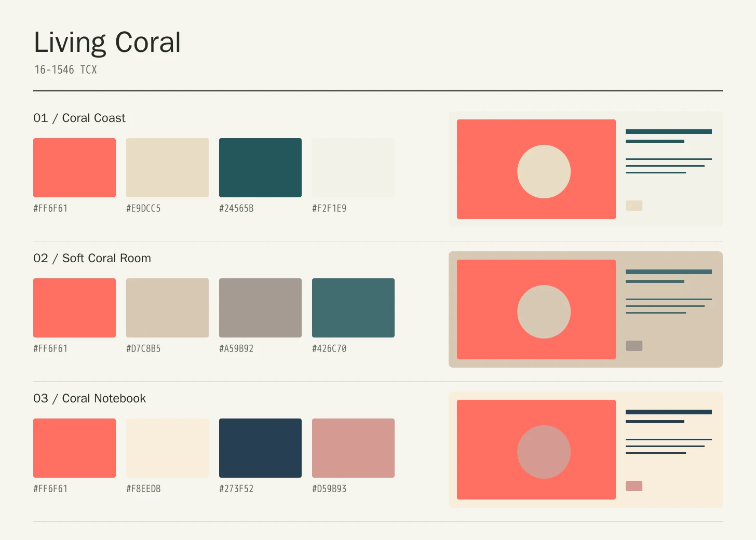Click the cream circle in Coral Coast preview
The image size is (756, 540).
544,171
